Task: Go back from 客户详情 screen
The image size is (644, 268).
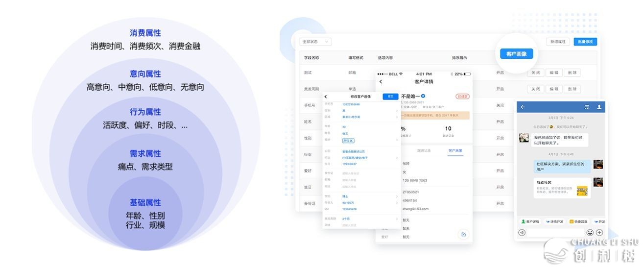Action: click(381, 82)
